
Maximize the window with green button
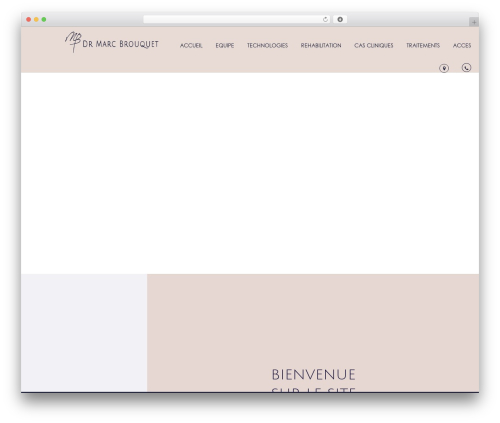(x=44, y=20)
